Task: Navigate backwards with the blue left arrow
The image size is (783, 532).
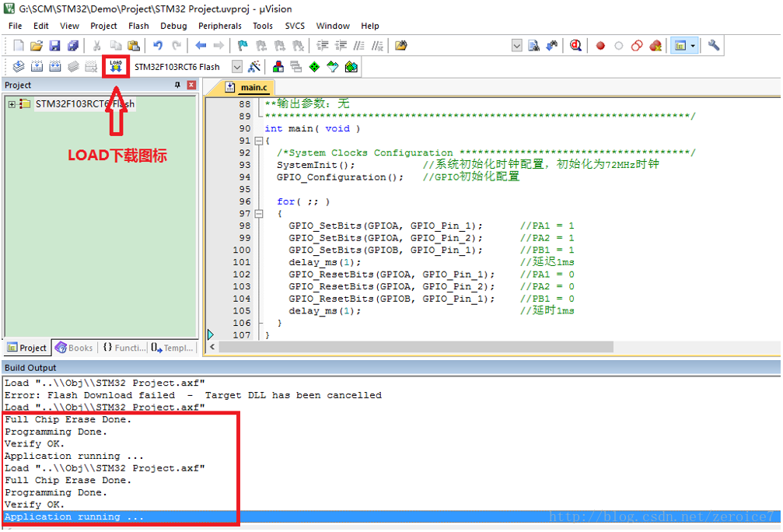Action: point(201,46)
